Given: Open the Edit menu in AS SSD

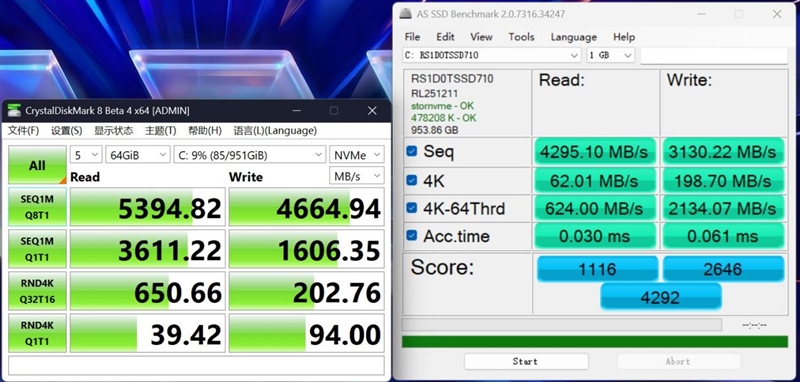Looking at the screenshot, I should tap(445, 37).
